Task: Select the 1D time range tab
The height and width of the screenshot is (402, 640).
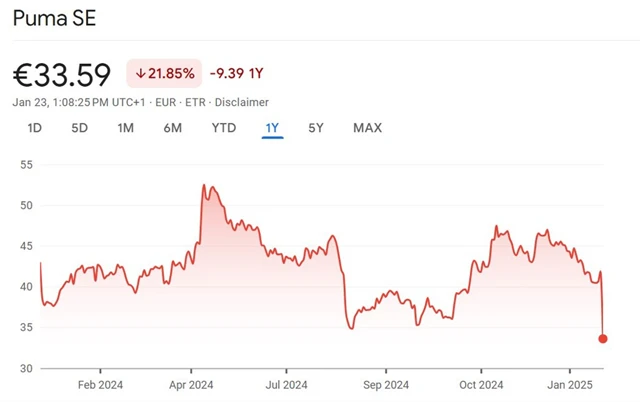Action: click(35, 128)
